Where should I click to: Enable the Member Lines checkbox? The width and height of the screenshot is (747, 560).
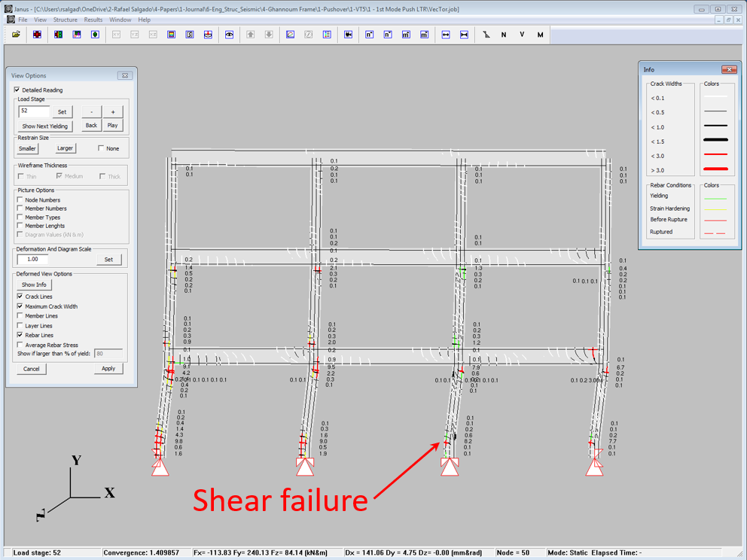tap(20, 315)
